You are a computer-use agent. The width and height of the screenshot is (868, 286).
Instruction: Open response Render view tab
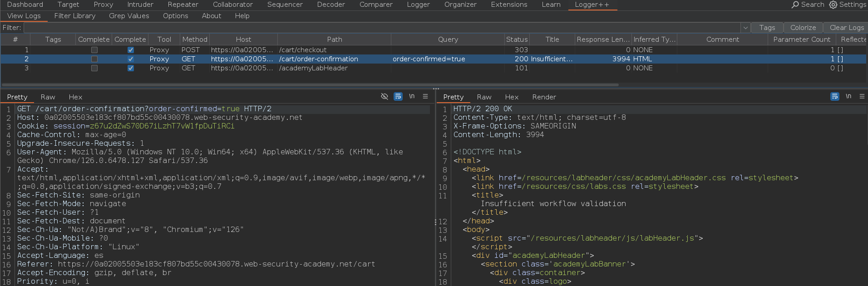[544, 97]
